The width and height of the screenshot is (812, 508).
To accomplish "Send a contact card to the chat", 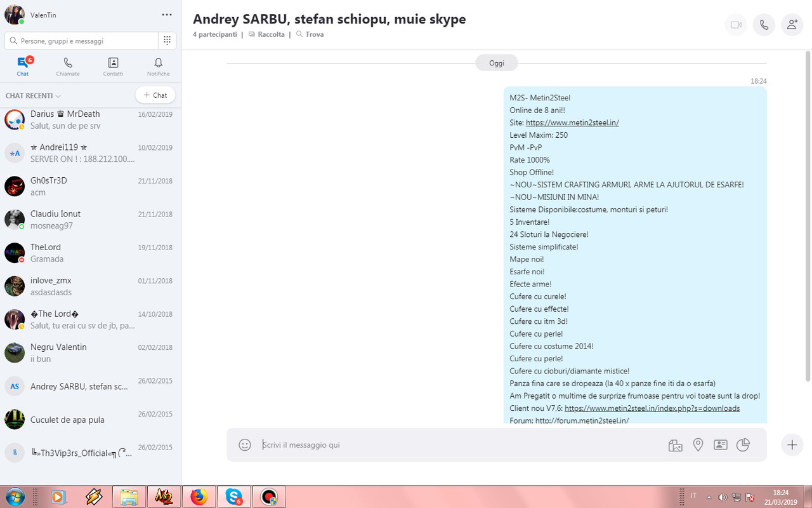I will point(720,445).
